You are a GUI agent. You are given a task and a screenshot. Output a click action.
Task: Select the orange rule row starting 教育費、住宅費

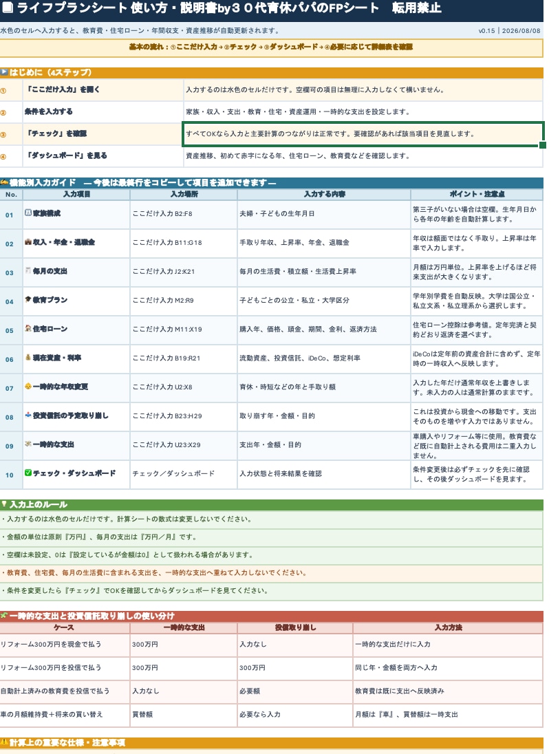pyautogui.click(x=271, y=573)
